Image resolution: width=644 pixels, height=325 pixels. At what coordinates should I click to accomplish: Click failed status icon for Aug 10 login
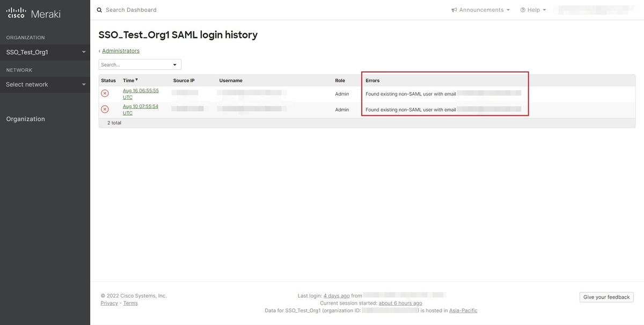coord(105,109)
